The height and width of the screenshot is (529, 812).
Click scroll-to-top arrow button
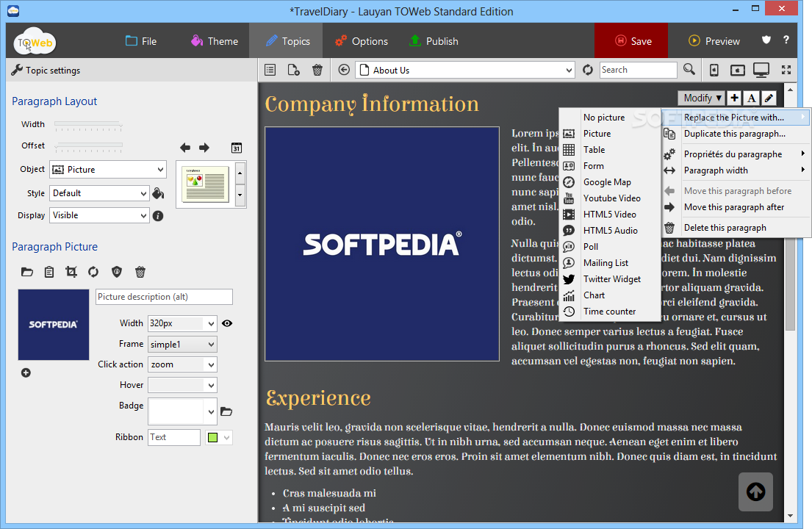[755, 492]
